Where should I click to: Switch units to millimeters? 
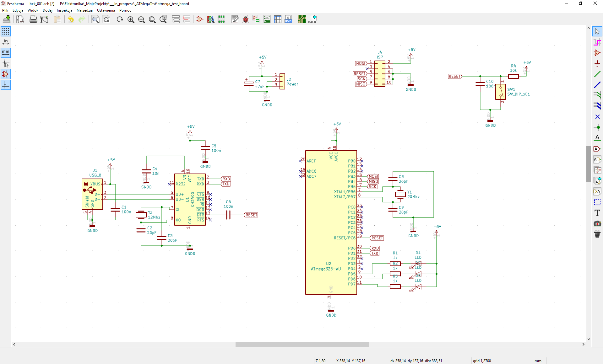6,52
